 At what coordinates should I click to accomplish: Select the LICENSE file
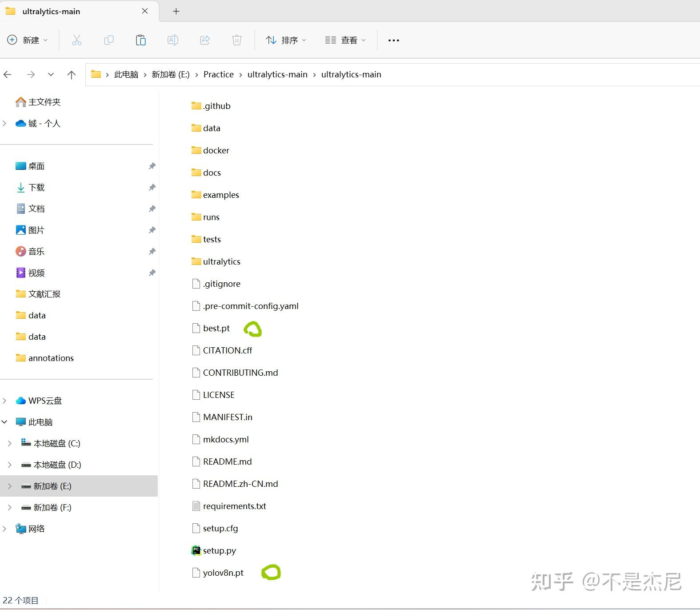[x=213, y=395]
